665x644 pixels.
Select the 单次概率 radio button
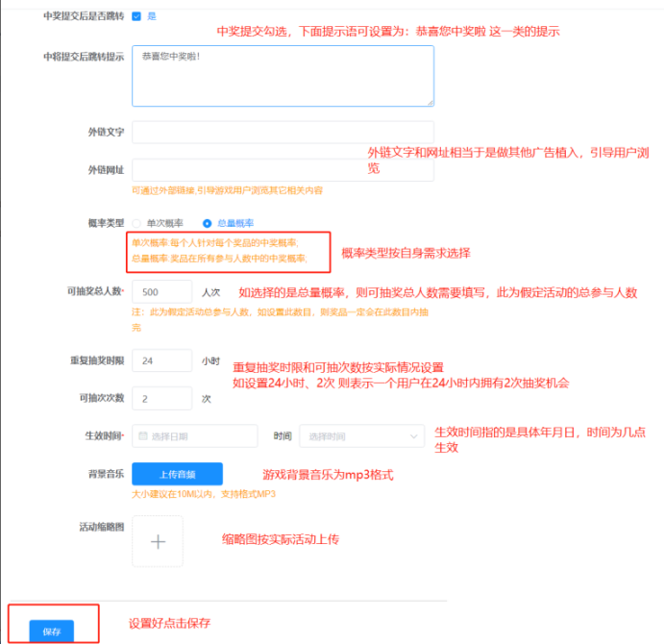[x=136, y=223]
